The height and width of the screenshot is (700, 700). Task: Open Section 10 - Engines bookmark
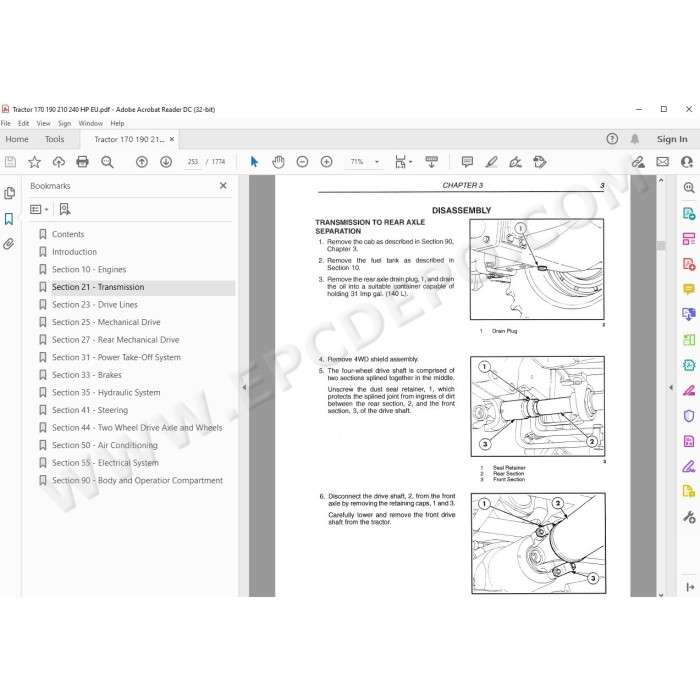tap(89, 269)
